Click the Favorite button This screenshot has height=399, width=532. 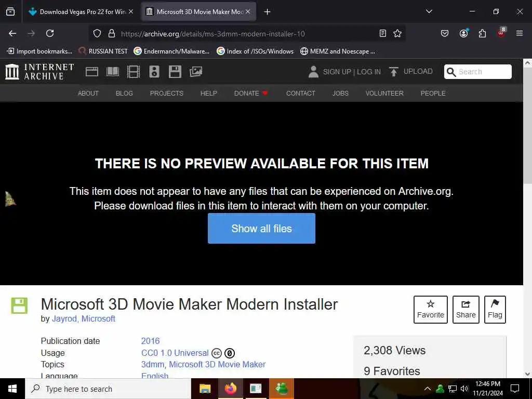click(x=431, y=310)
